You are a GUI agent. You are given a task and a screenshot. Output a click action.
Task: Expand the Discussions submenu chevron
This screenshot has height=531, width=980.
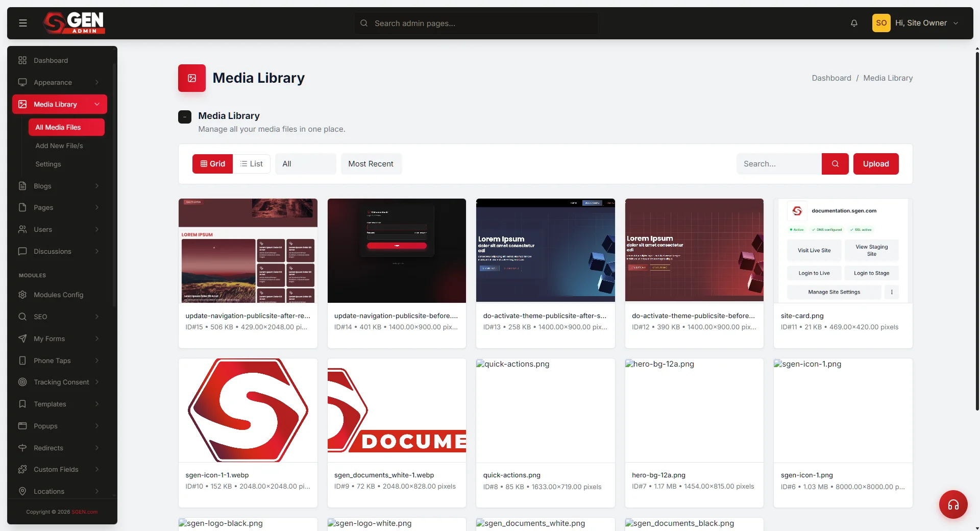coord(97,251)
